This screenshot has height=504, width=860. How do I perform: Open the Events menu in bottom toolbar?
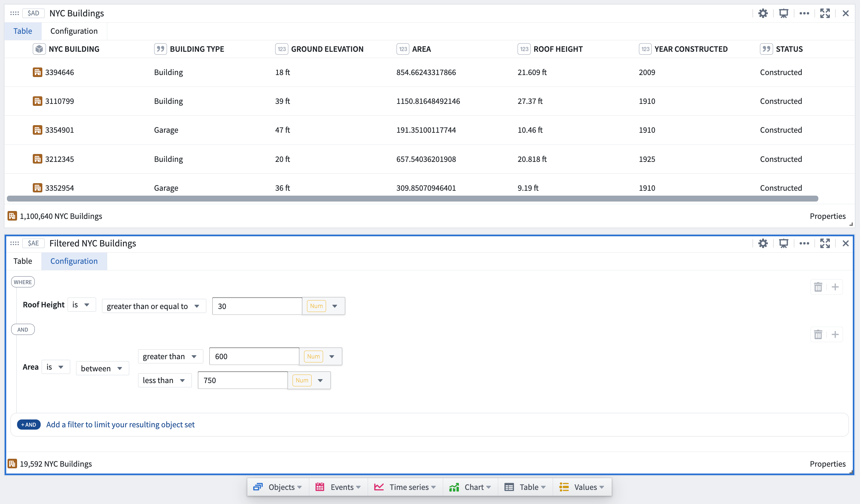(338, 487)
